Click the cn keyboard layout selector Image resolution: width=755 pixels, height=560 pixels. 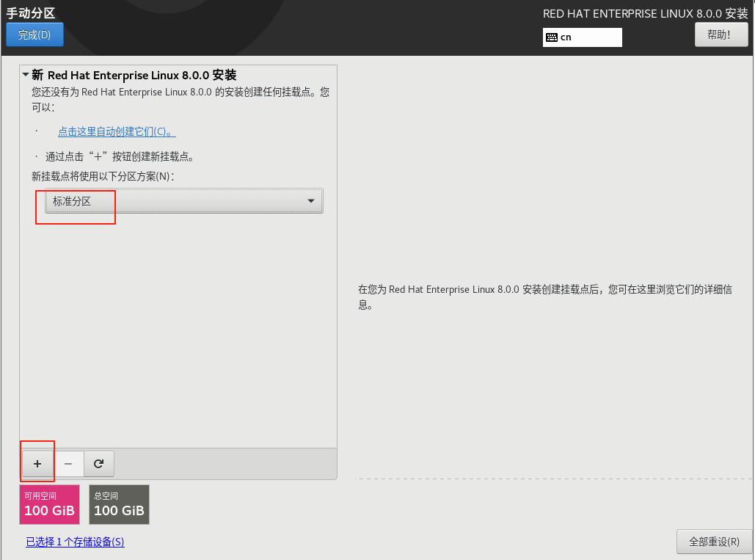click(582, 37)
